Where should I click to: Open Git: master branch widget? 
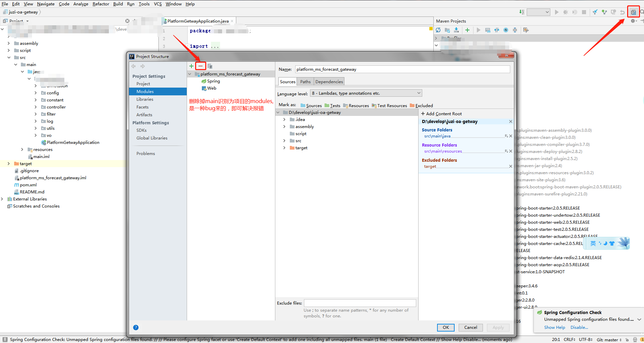pos(609,340)
